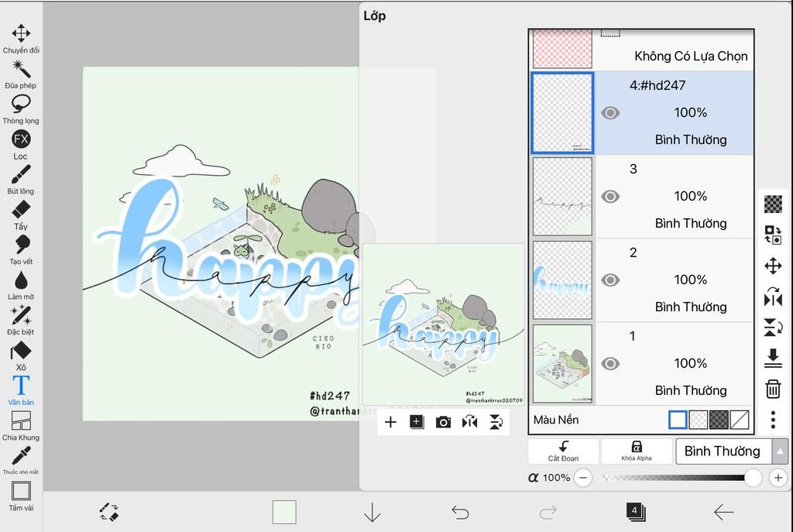Click the Lớp panel title
The width and height of the screenshot is (793, 532).
tap(374, 16)
